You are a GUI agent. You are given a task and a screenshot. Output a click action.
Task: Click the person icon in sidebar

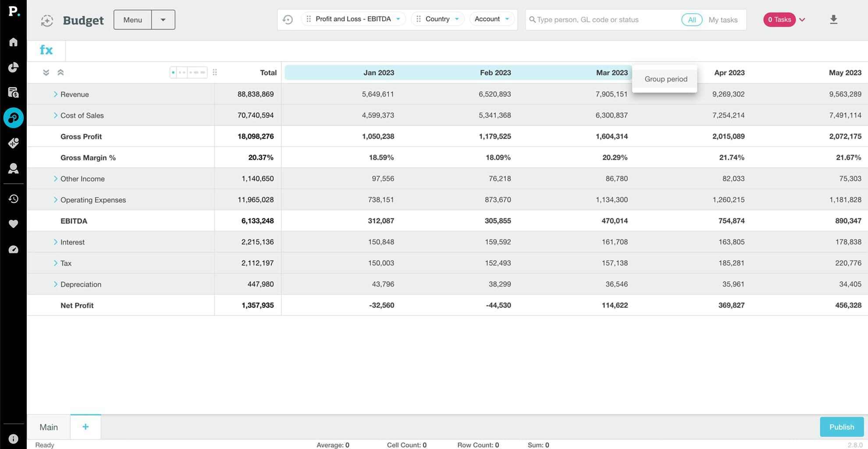(x=13, y=168)
